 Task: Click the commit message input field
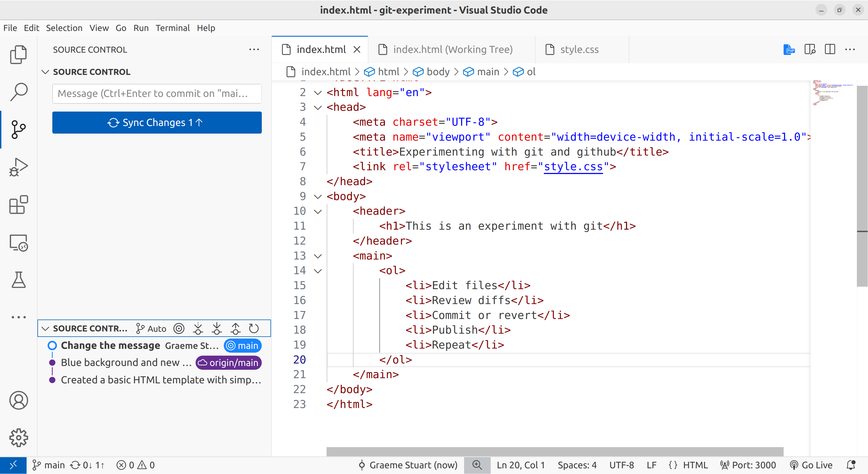click(x=157, y=93)
